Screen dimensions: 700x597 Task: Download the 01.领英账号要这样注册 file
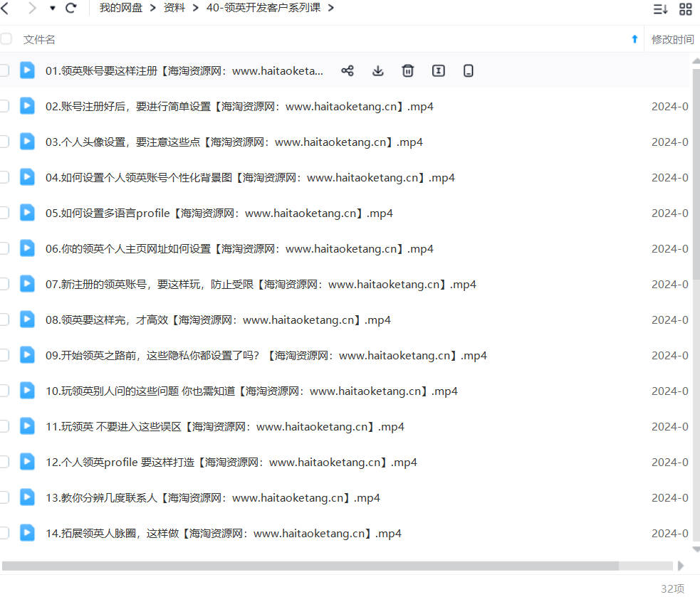(x=377, y=70)
